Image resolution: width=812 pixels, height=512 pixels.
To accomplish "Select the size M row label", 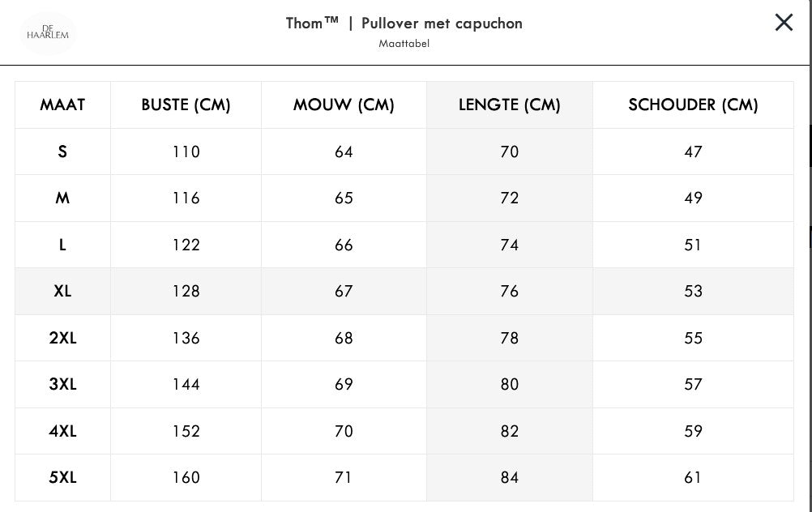I will pyautogui.click(x=62, y=198).
